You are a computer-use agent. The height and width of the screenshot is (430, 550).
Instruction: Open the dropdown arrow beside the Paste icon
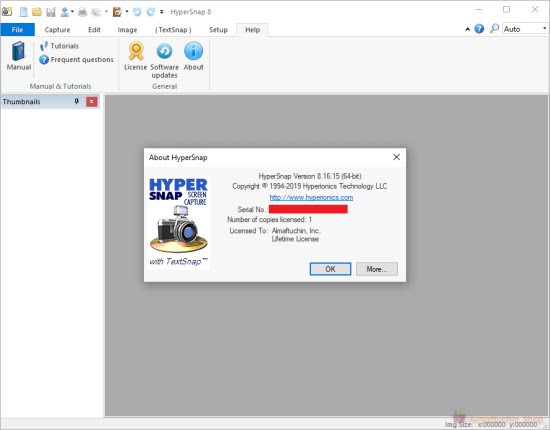(x=127, y=12)
